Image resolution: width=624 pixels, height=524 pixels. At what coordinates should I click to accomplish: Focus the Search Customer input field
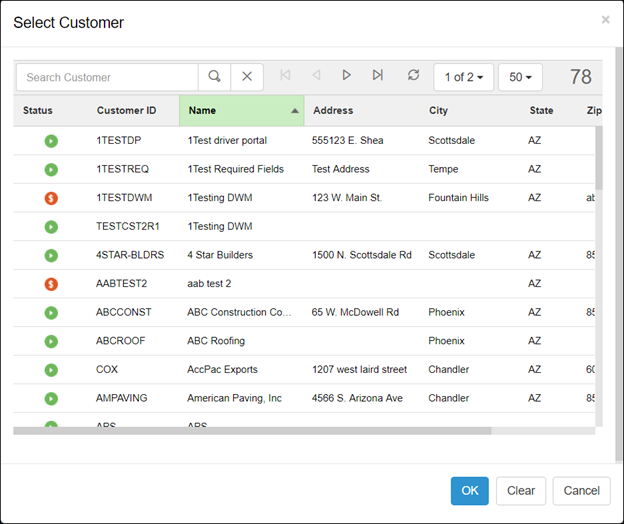[x=107, y=77]
